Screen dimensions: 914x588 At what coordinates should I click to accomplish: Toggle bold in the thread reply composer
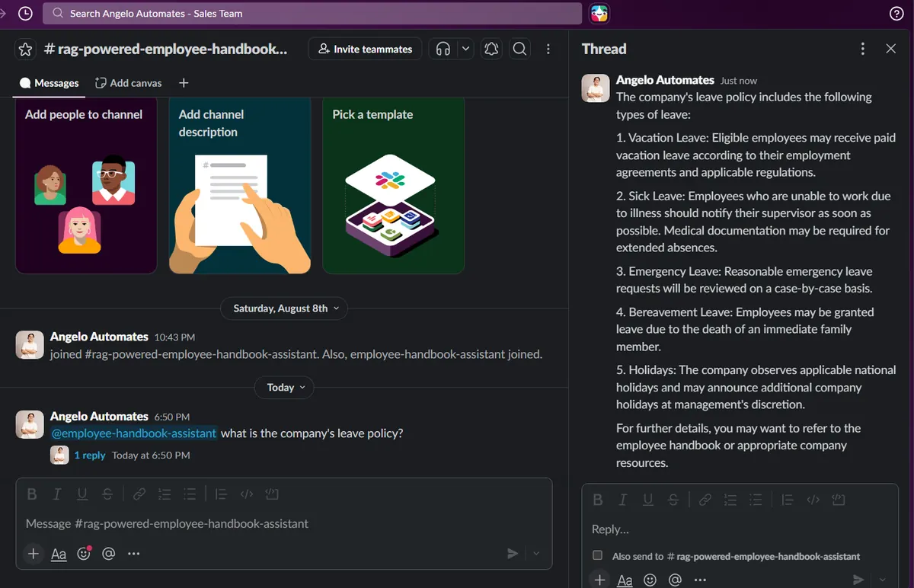(598, 500)
